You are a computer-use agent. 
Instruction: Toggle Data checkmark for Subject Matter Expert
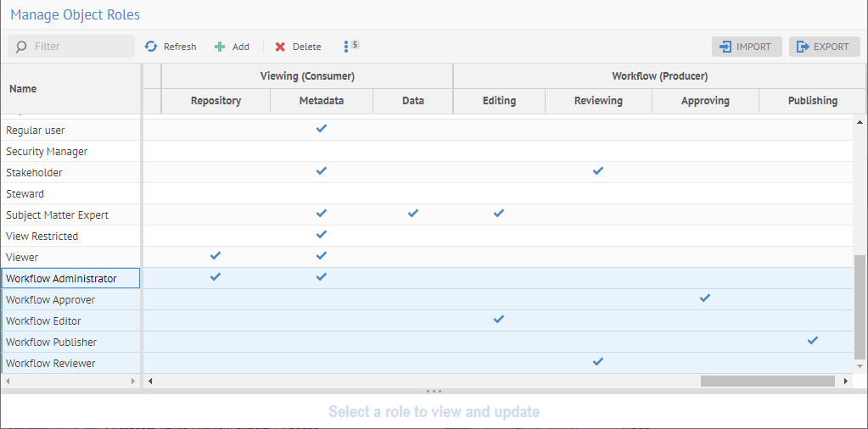click(413, 214)
